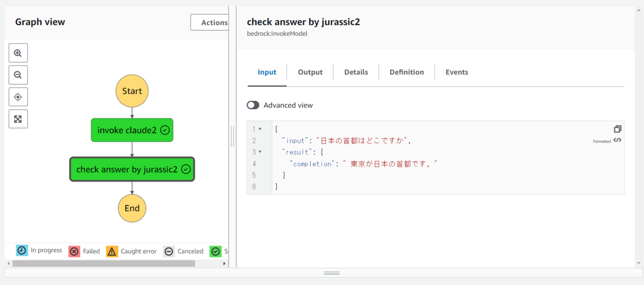Click the End node
The image size is (644, 285).
pos(132,208)
